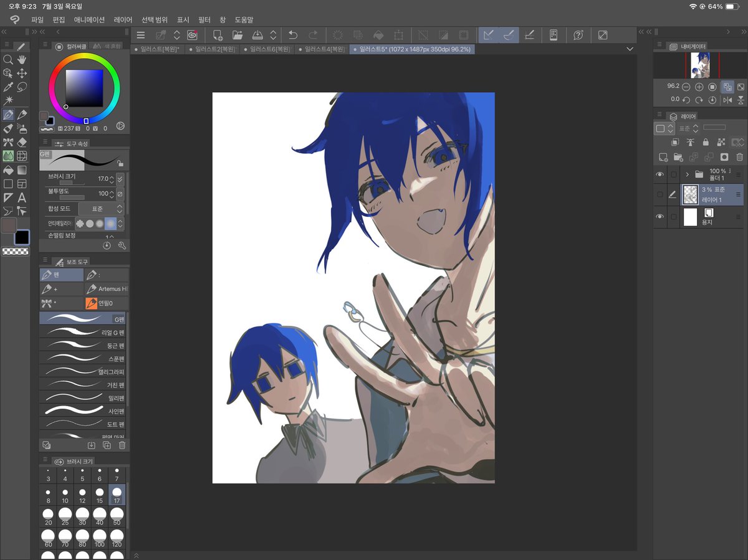Select the Text tool
The image size is (748, 560).
pos(22,197)
